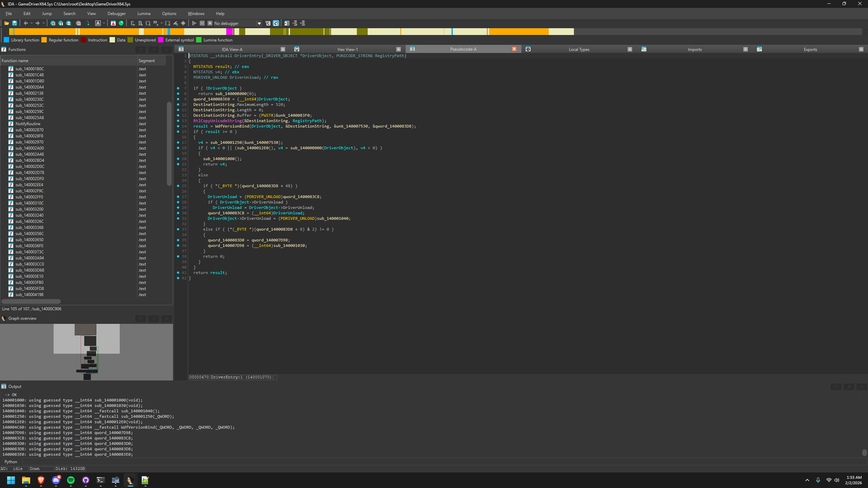868x488 pixels.
Task: Toggle the breakpoint dot at line 41
Action: click(x=178, y=273)
